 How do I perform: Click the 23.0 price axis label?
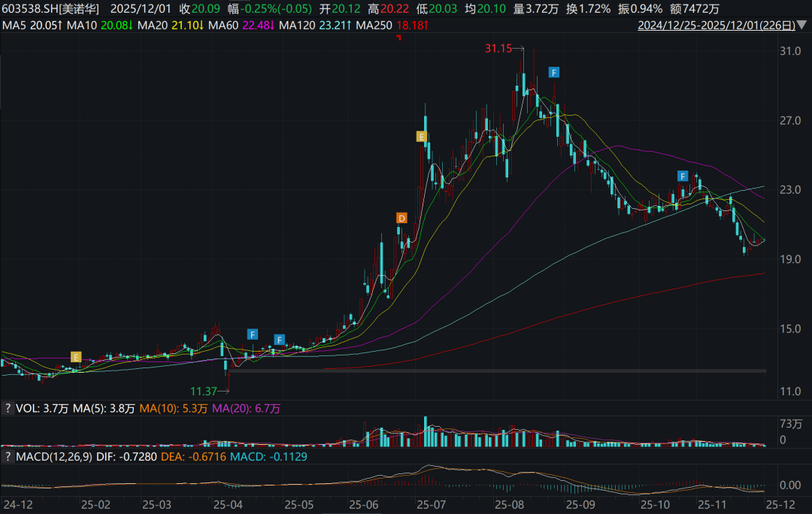[790, 190]
